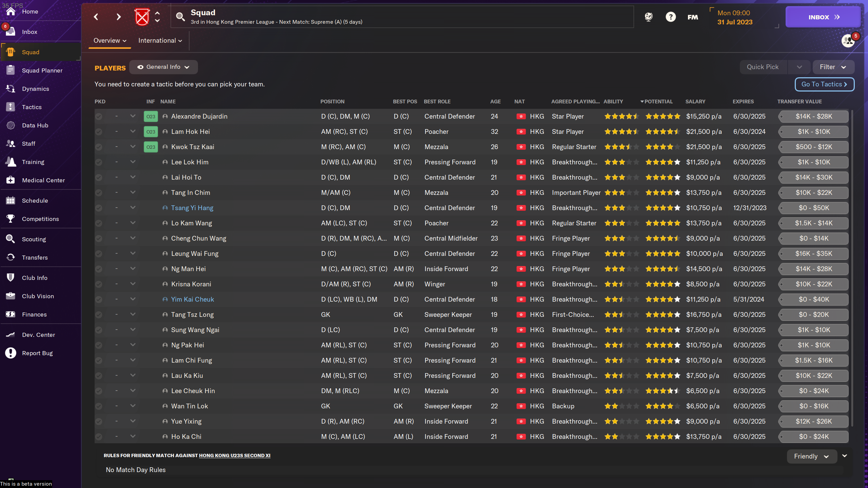Open the Friendly match type dropdown
The image size is (868, 488).
click(811, 456)
